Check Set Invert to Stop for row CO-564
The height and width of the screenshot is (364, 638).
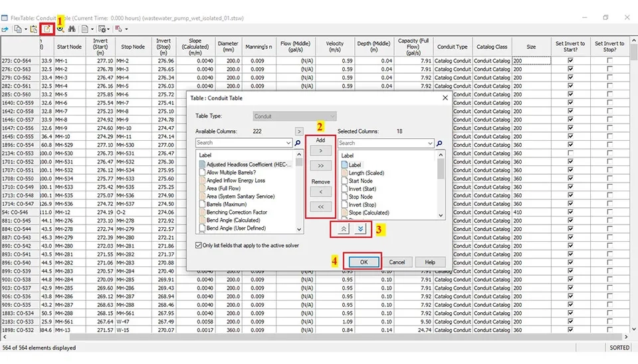[609, 60]
